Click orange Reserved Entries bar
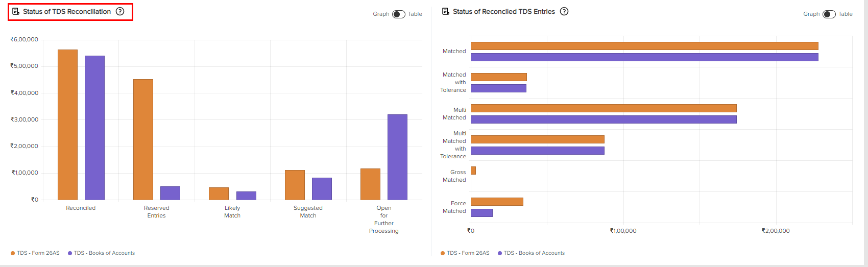Screen dimensions: 868x267 click(143, 139)
